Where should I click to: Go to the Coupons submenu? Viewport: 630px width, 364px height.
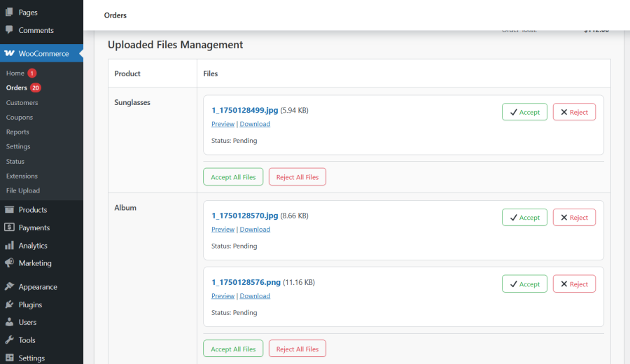(x=20, y=118)
